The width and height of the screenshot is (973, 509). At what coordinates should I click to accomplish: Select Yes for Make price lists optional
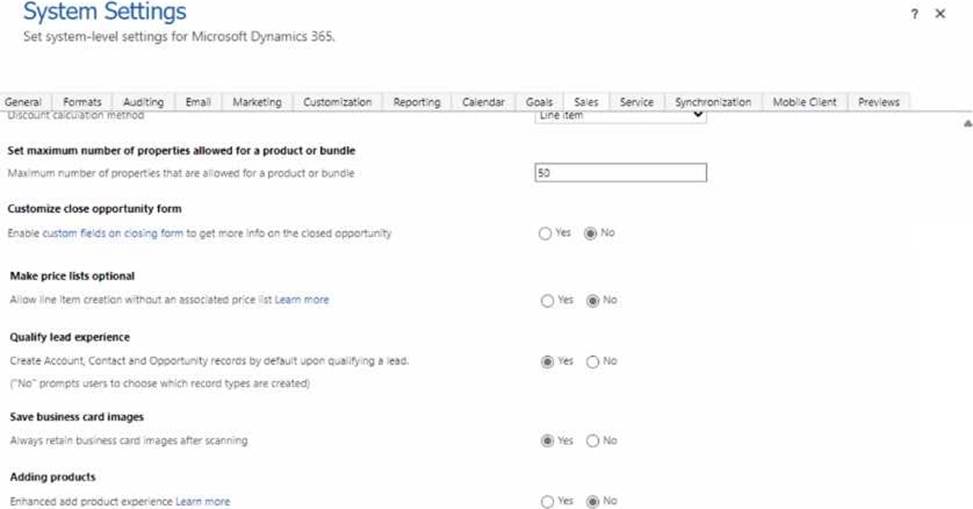point(545,300)
